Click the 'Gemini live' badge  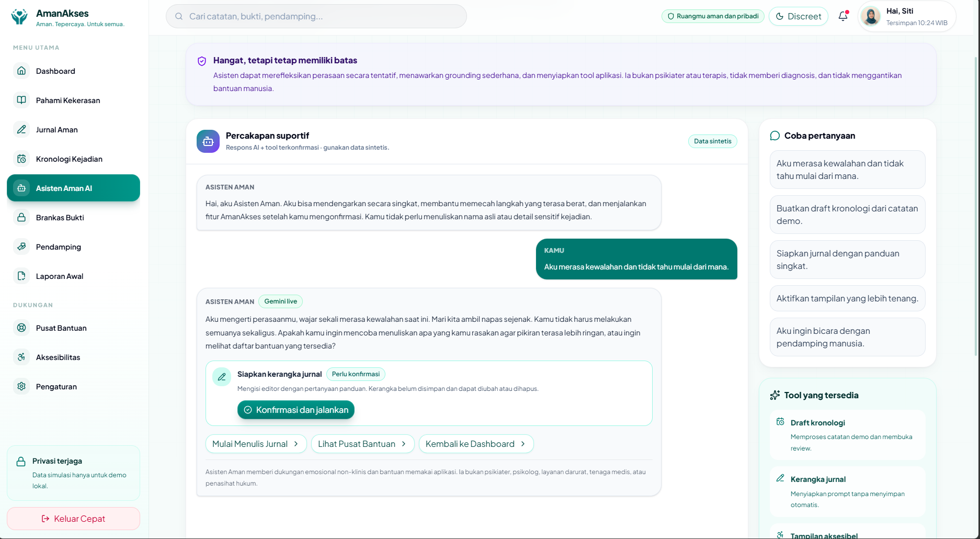280,301
